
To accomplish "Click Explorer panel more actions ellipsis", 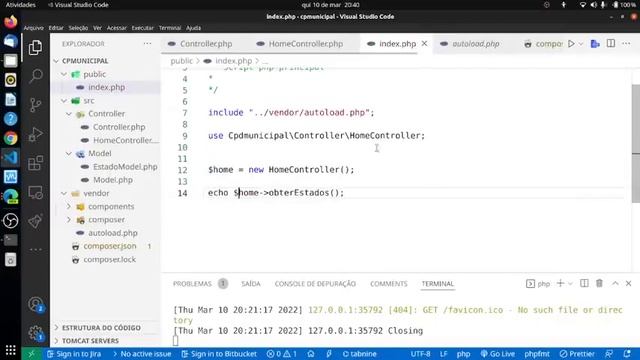I will [147, 44].
